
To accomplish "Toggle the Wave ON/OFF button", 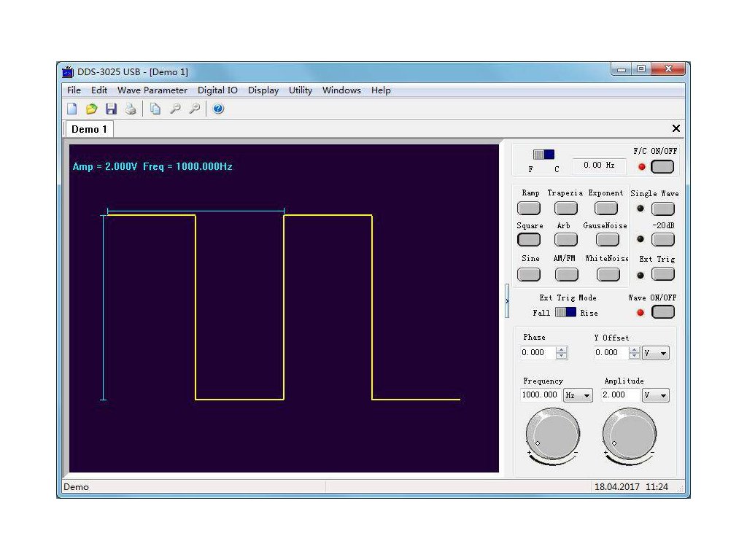I will tap(662, 312).
